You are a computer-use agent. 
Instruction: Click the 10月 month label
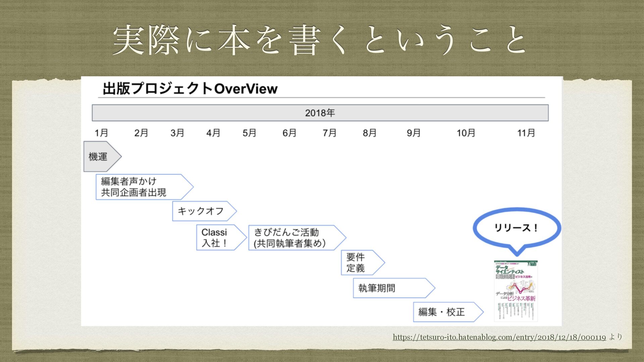(x=466, y=133)
